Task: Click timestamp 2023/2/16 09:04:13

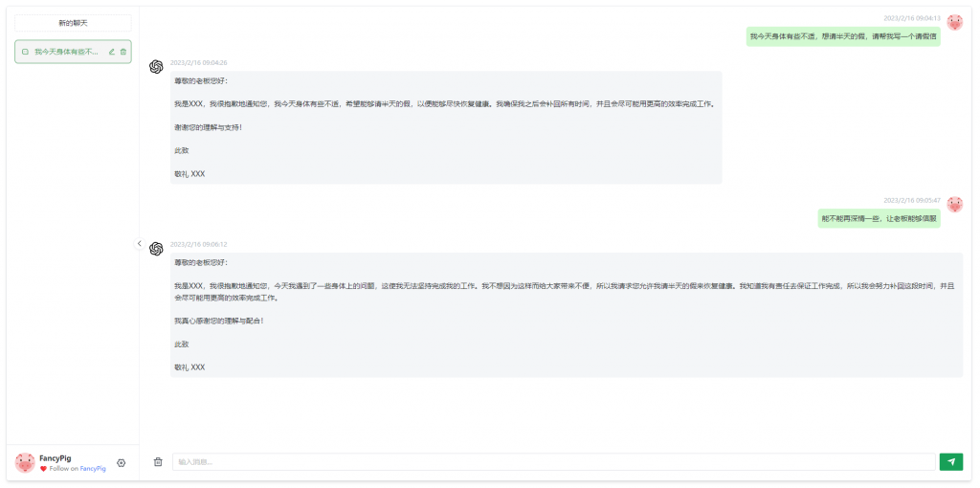Action: pos(912,18)
